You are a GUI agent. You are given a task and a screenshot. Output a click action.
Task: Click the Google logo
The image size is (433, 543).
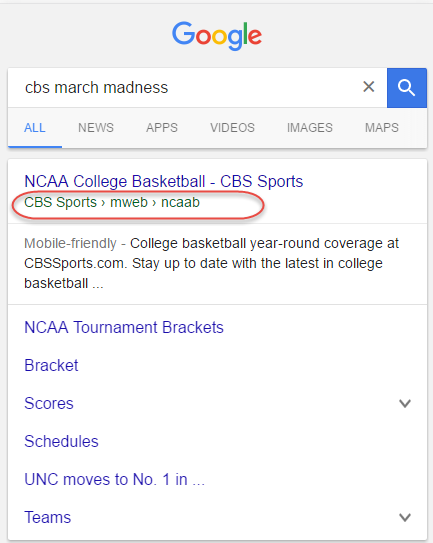click(x=217, y=36)
